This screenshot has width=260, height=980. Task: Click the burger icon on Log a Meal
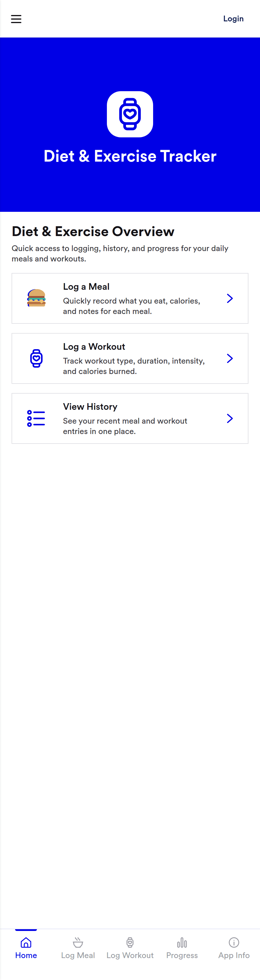click(37, 298)
